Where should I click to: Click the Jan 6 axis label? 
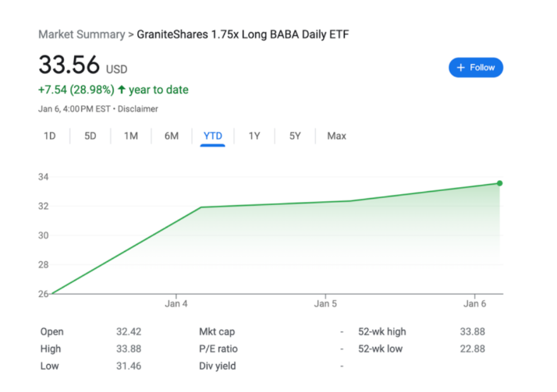point(474,304)
